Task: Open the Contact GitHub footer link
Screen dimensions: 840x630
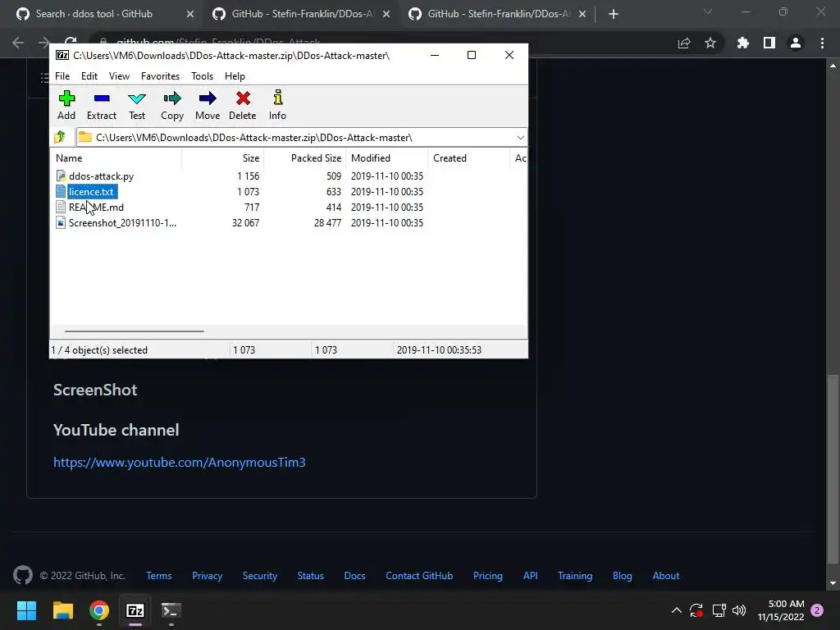Action: tap(419, 575)
